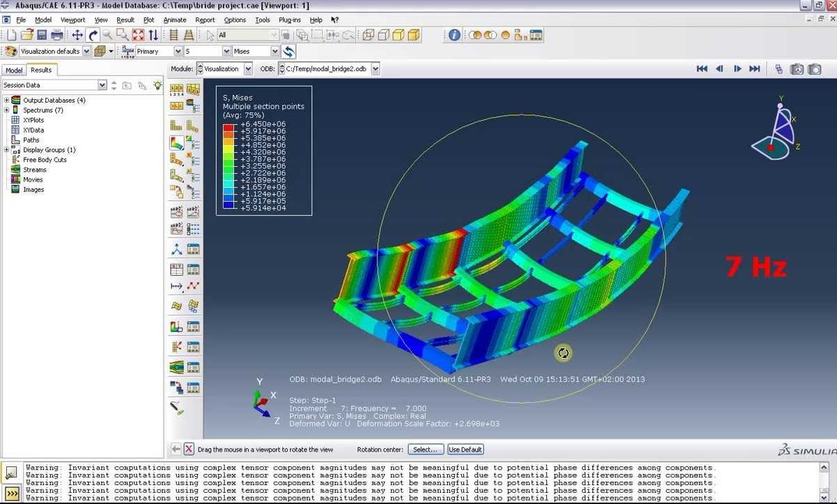Expand the Spectrums tree branch
Image resolution: width=837 pixels, height=504 pixels.
6,110
